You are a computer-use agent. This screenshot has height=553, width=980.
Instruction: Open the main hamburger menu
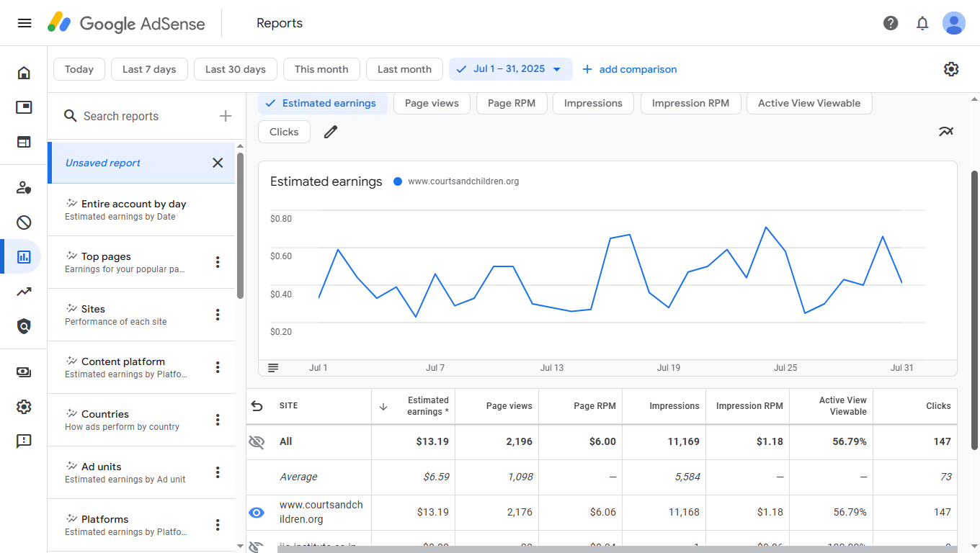pos(24,23)
